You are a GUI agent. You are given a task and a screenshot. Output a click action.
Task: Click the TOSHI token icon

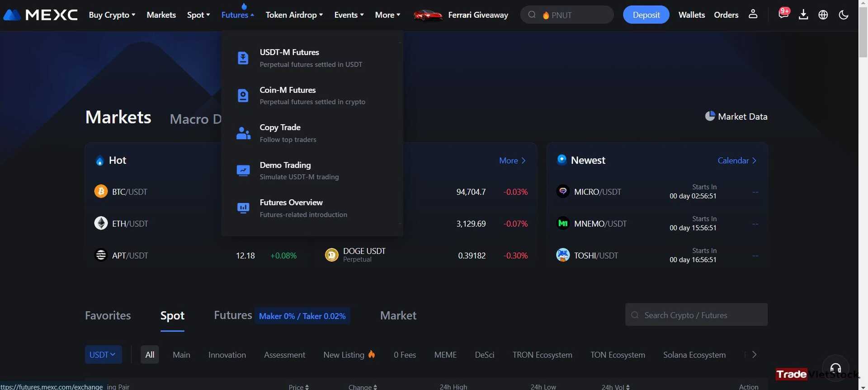(563, 255)
